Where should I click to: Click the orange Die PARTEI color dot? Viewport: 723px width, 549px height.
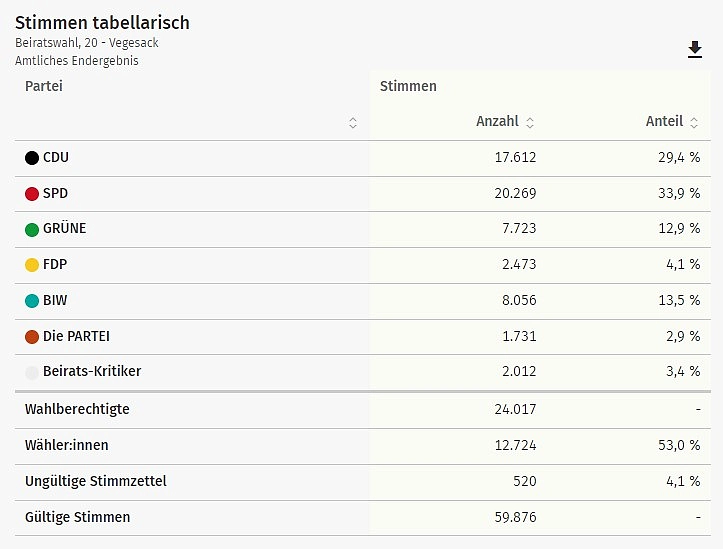32,337
